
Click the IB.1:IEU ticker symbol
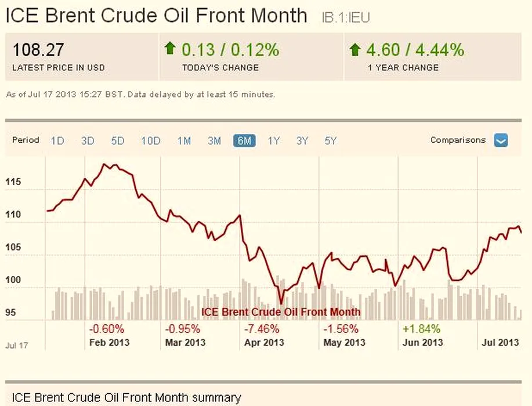pos(346,18)
